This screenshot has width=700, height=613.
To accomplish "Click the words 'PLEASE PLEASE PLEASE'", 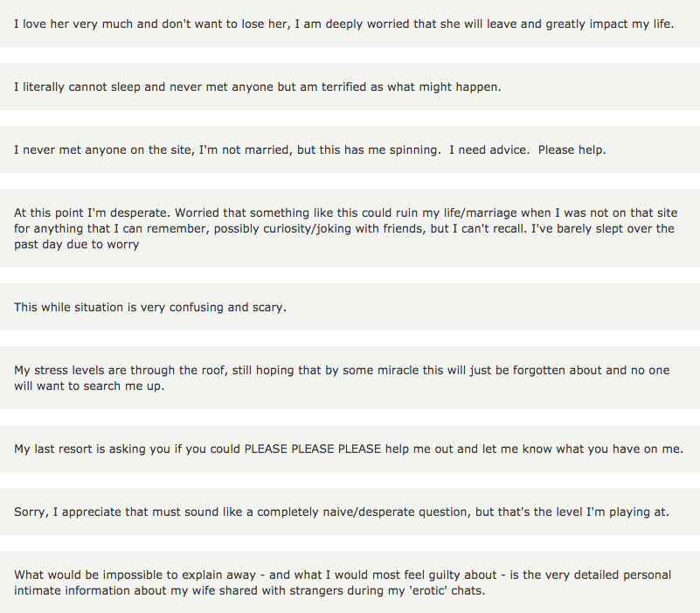I will coord(313,449).
